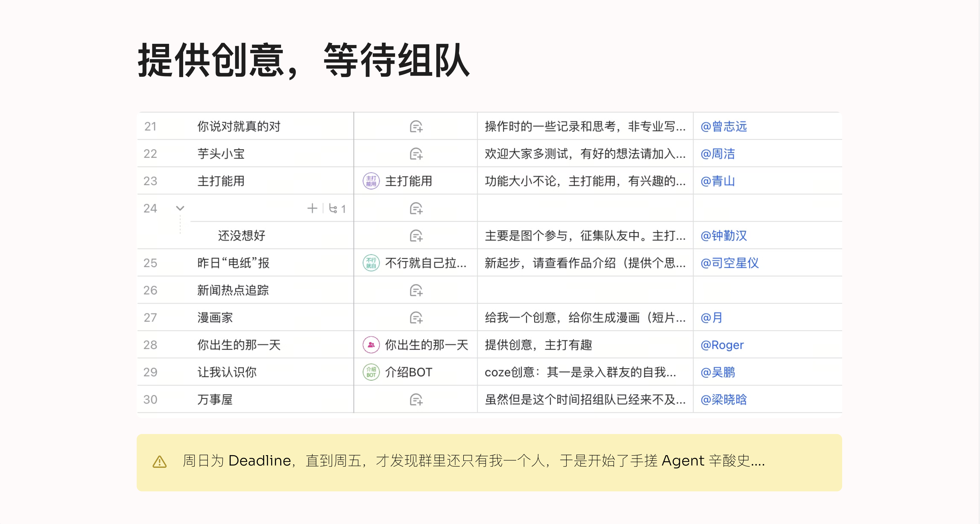Click the add-record icon in row 26 新闻热点追踪

[x=416, y=290]
